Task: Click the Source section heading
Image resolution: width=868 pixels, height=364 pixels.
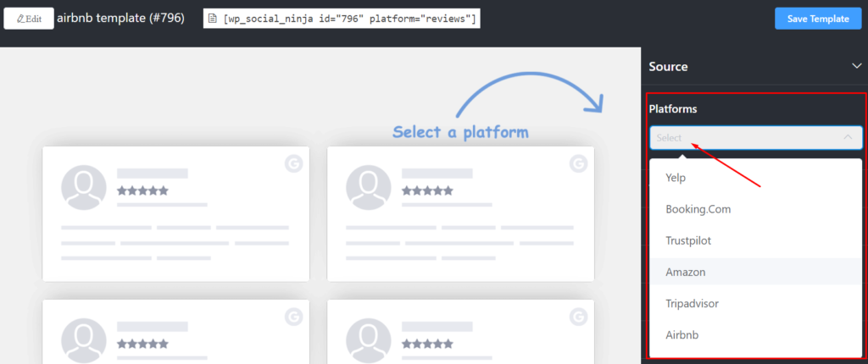Action: (668, 66)
